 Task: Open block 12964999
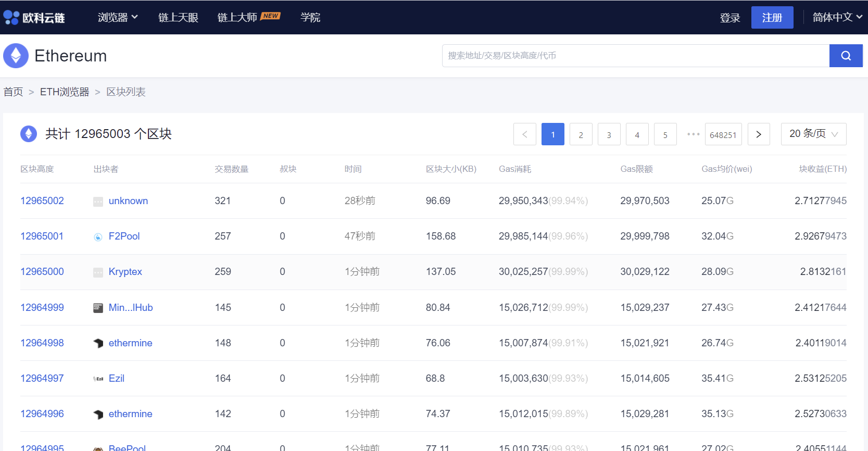42,307
